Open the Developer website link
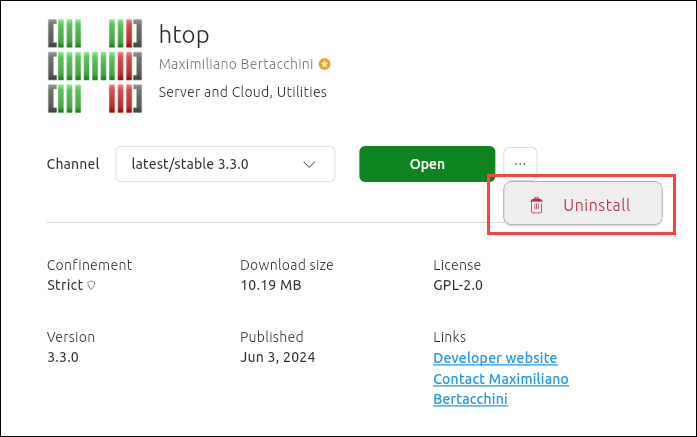This screenshot has width=697, height=437. point(495,358)
